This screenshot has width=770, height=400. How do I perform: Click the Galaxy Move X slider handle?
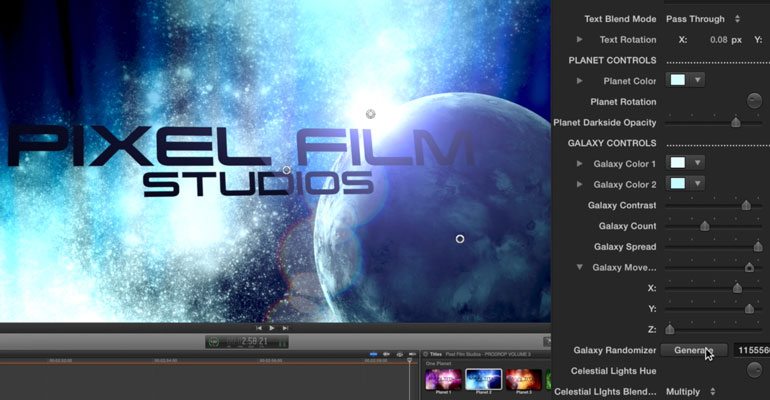click(x=737, y=288)
